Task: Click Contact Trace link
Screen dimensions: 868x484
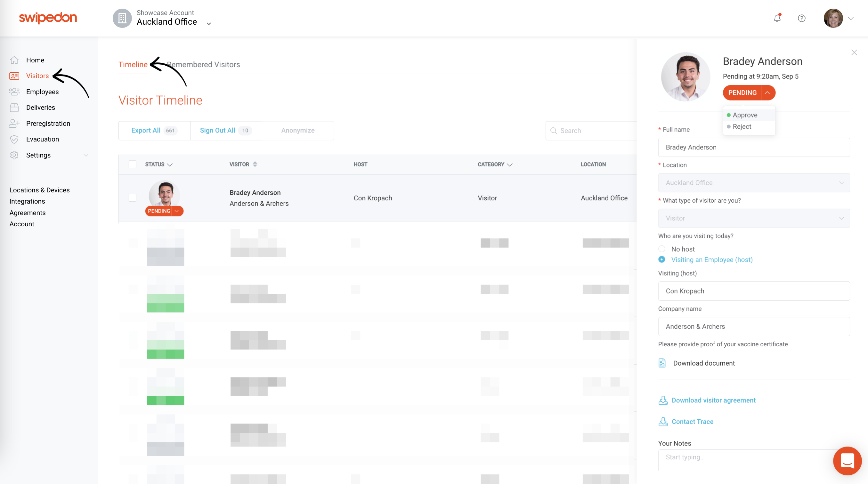Action: tap(693, 422)
